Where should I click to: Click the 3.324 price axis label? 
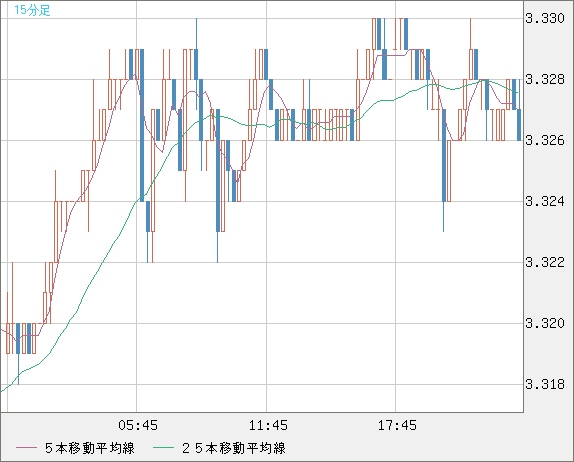[545, 201]
